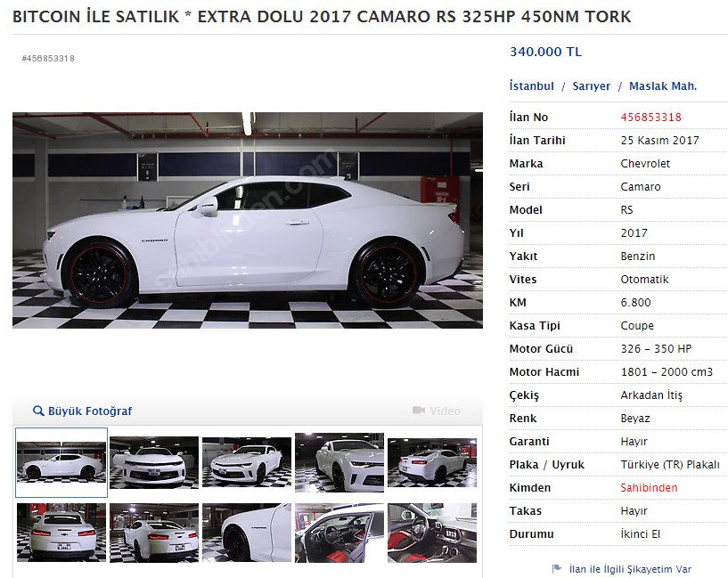The width and height of the screenshot is (728, 578).
Task: Select the red seat interior thumbnail
Action: (432, 533)
